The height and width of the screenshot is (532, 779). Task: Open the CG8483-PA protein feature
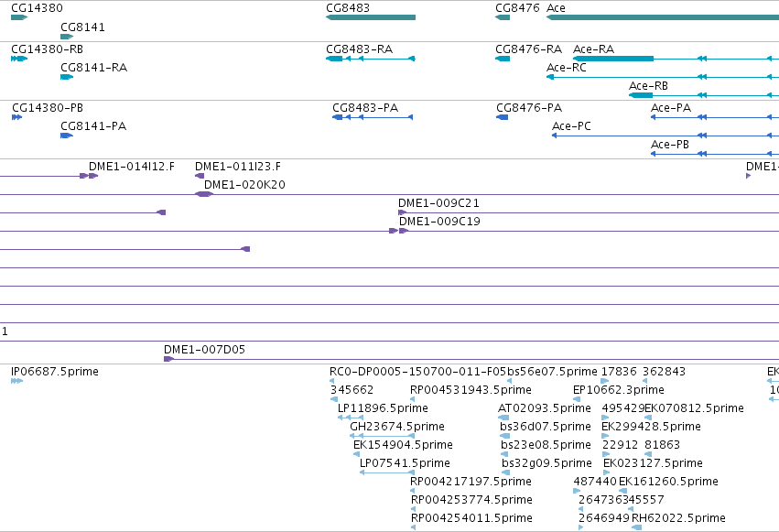point(373,117)
